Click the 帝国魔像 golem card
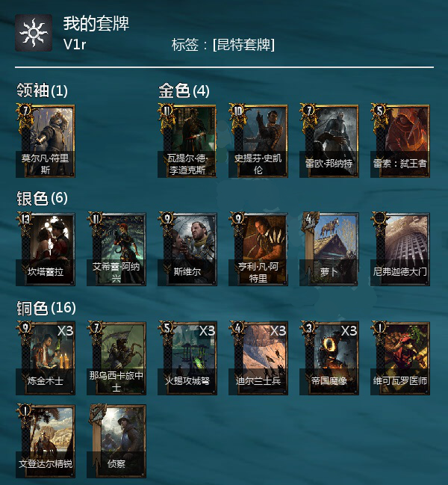The width and height of the screenshot is (448, 485). click(329, 358)
